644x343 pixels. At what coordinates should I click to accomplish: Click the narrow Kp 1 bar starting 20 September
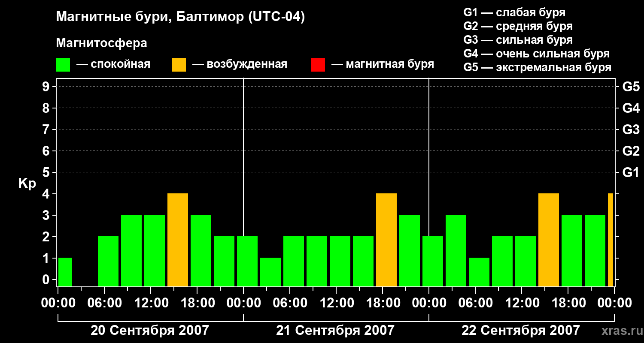point(65,272)
